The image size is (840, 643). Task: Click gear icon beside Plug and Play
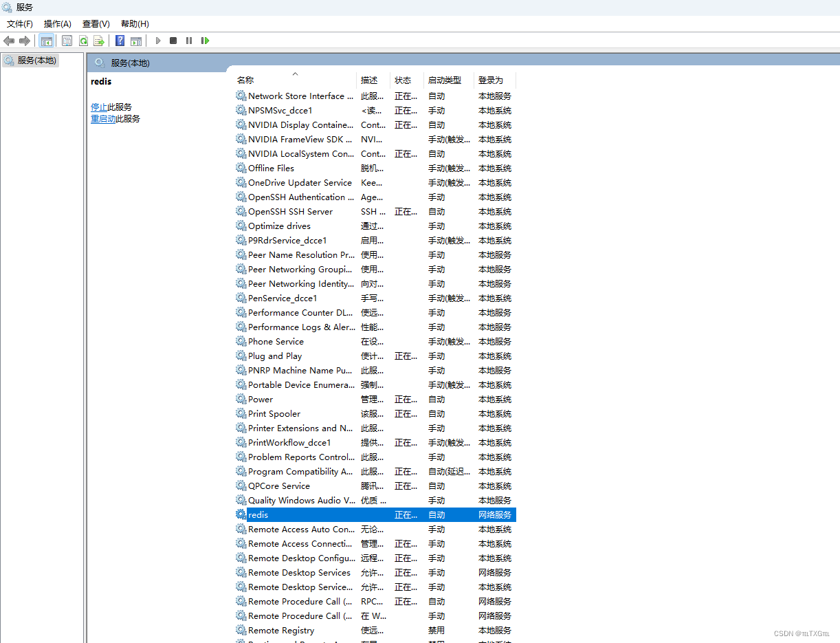tap(241, 356)
